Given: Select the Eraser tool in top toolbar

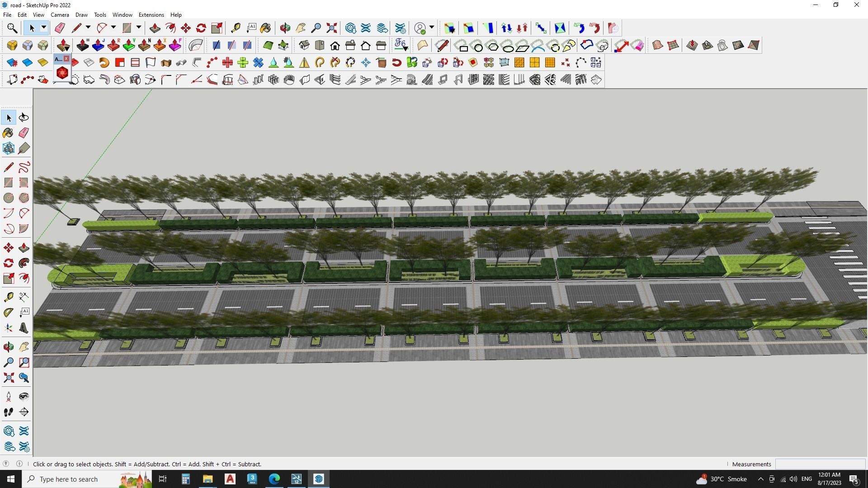Looking at the screenshot, I should point(60,28).
